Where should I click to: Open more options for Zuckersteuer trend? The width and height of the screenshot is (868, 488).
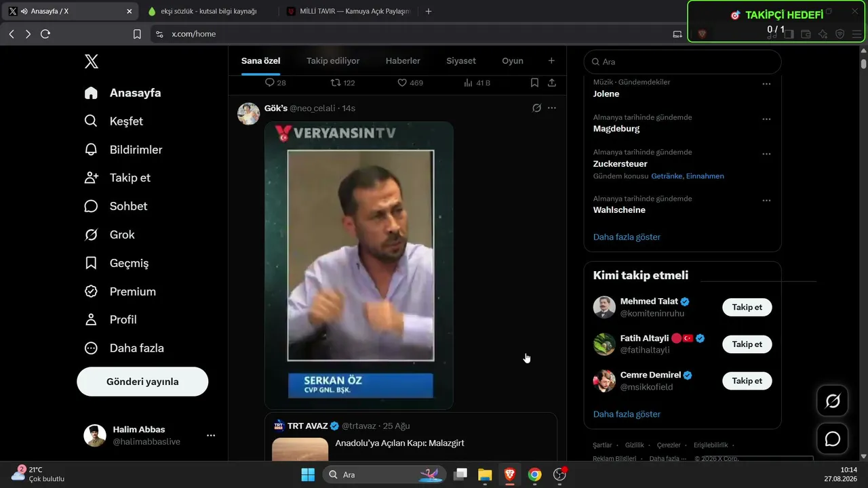pos(766,154)
